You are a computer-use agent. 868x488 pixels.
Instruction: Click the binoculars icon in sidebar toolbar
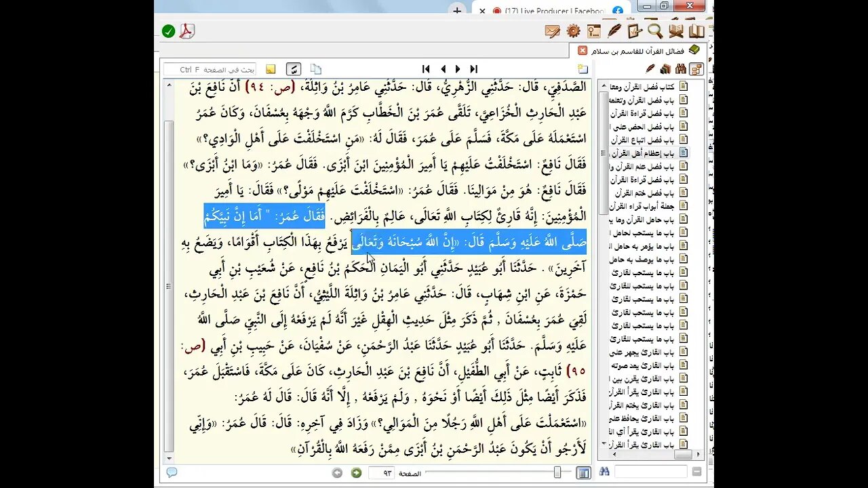[680, 68]
